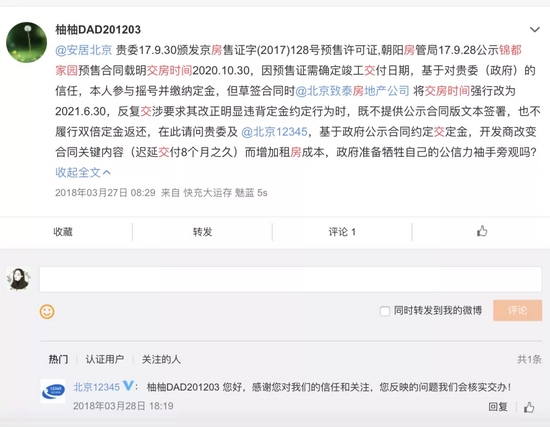Screen dimensions: 550x427
Task: Submit with the orange 评论 button
Action: pos(517,311)
